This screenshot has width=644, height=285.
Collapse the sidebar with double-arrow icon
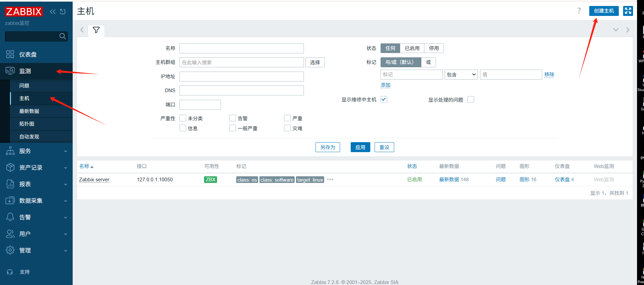[53, 12]
